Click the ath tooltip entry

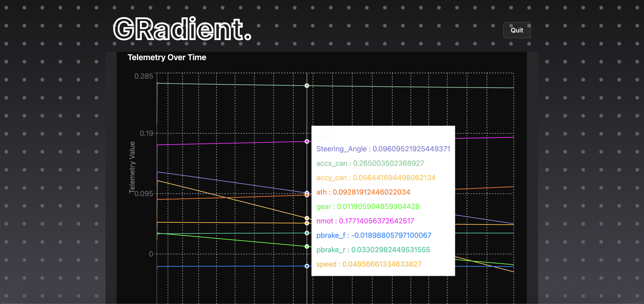pyautogui.click(x=363, y=192)
